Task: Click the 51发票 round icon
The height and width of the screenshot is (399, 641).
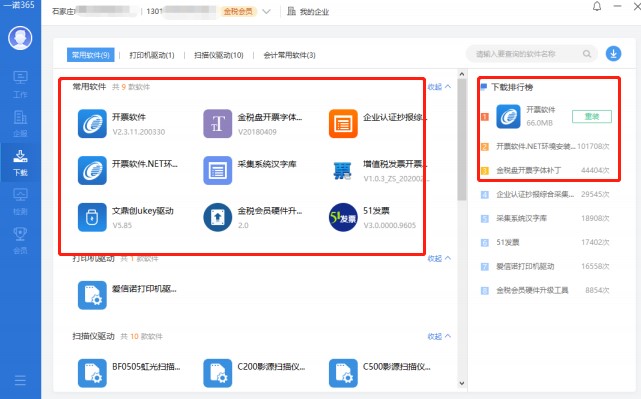Action: click(x=343, y=217)
